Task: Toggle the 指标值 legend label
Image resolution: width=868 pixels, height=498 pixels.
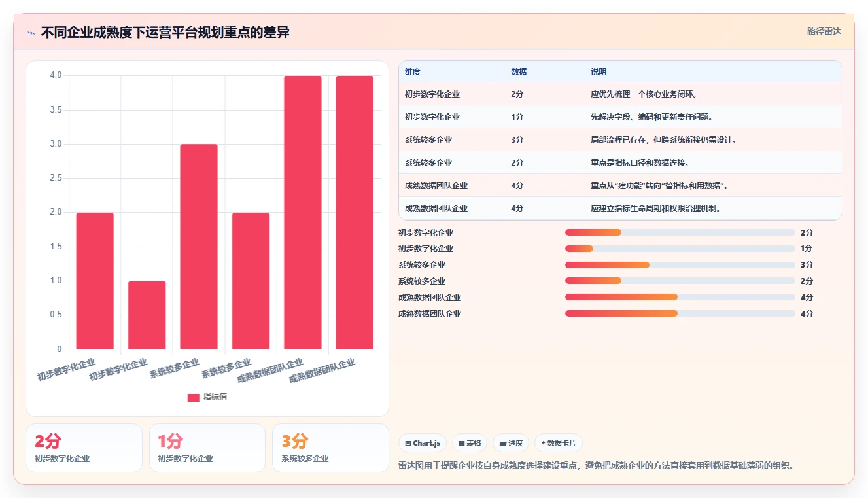Action: point(215,397)
